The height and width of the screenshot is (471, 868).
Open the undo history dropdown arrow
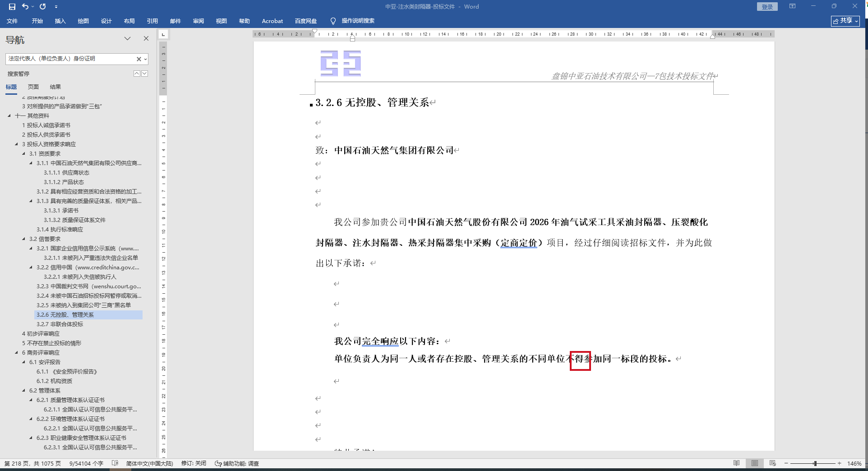(32, 7)
